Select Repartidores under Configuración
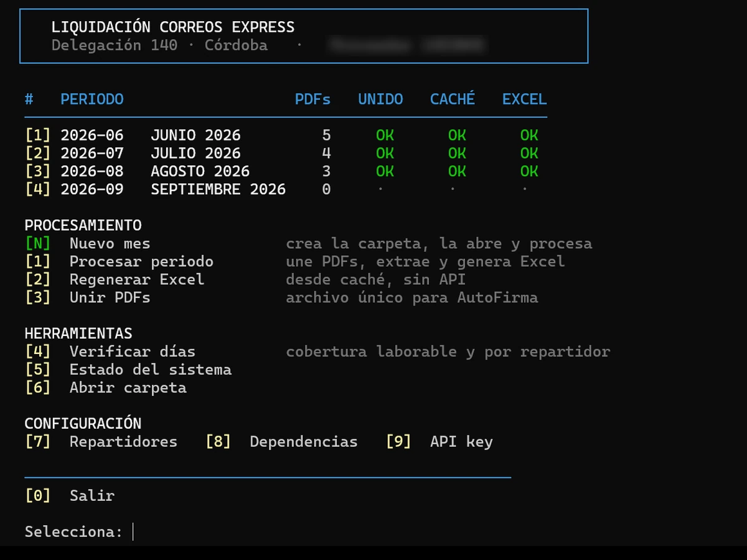 [123, 442]
